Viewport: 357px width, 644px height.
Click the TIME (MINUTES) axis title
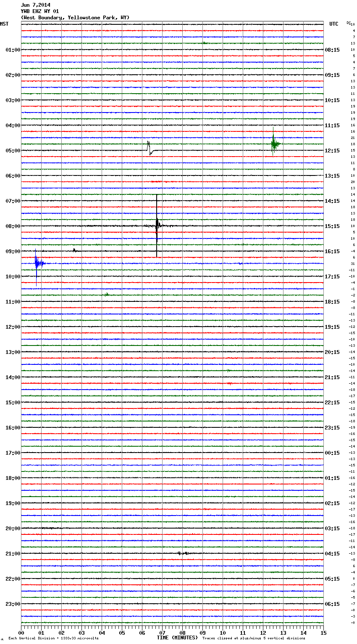pyautogui.click(x=177, y=638)
